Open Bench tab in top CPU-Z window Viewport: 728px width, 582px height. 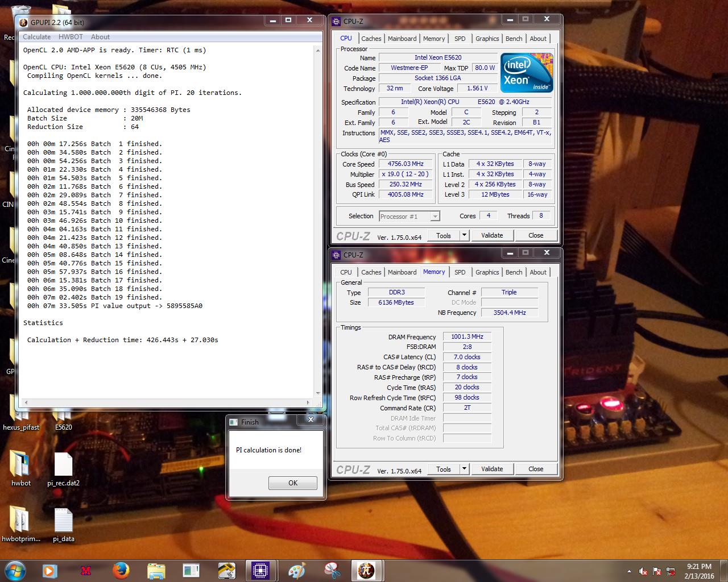[514, 39]
